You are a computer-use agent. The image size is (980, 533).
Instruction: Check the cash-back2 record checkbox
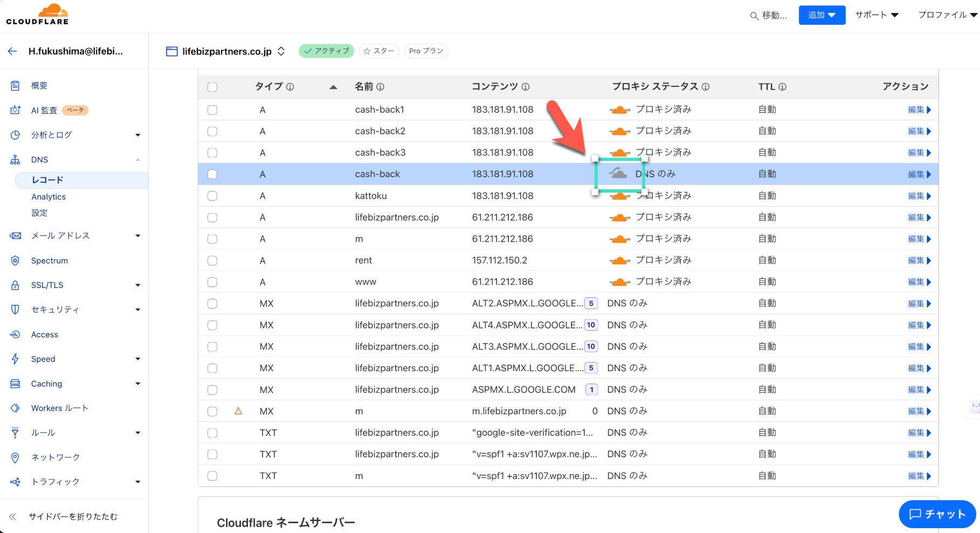tap(212, 131)
